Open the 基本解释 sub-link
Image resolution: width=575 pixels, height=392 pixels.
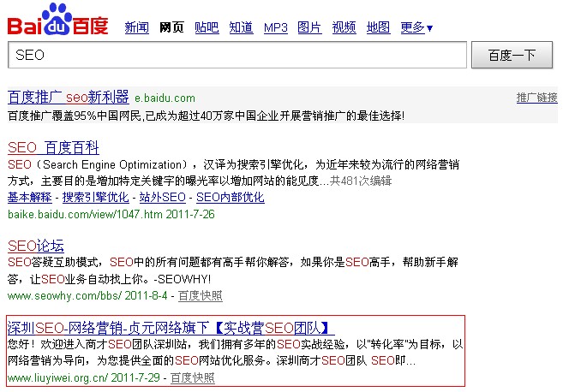coord(30,197)
